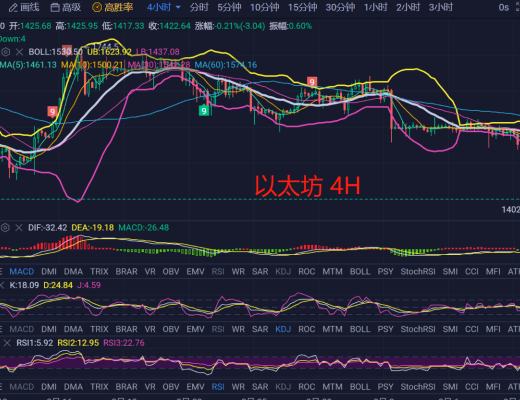Select BRAR in the row below MACD chart
The image size is (520, 400).
(x=126, y=272)
